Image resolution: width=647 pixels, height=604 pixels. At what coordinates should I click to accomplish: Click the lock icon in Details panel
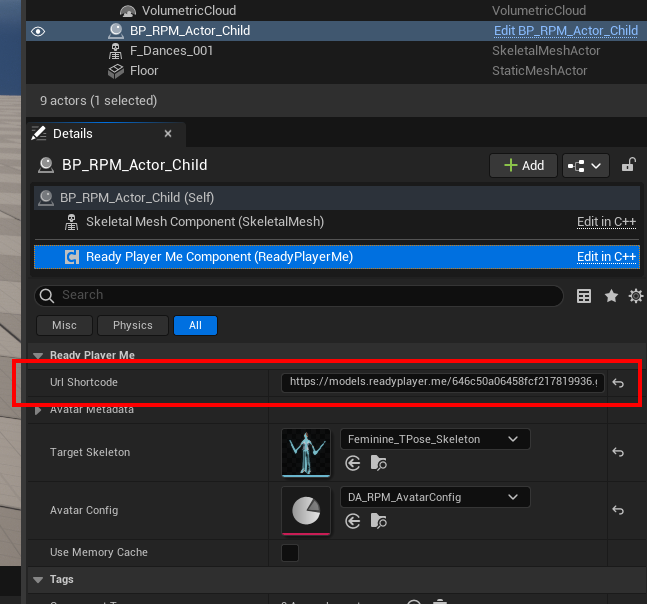(629, 165)
